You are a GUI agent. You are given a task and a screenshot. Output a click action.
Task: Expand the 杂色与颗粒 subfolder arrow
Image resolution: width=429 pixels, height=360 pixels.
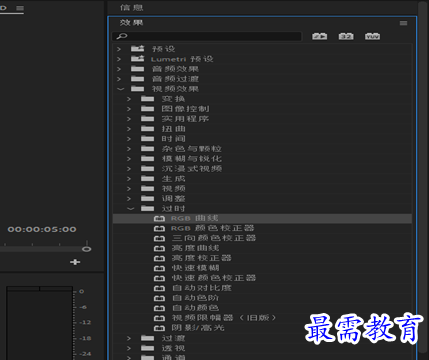[x=129, y=149]
